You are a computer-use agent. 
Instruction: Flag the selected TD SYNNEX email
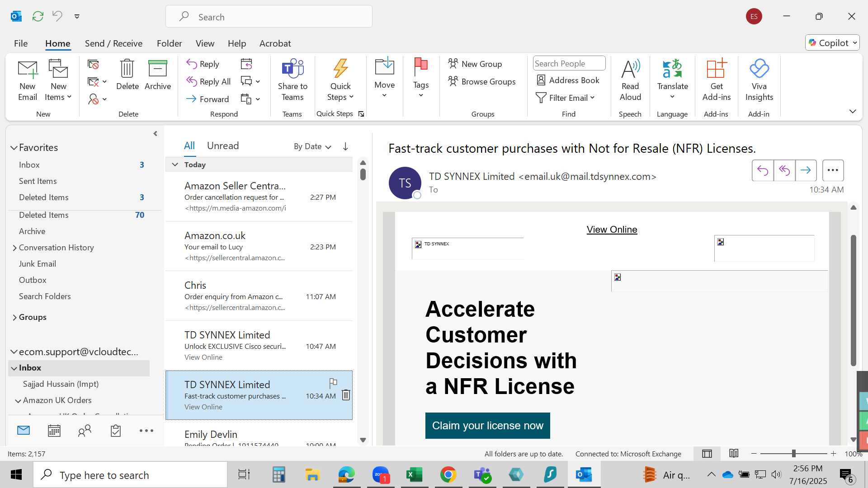333,383
